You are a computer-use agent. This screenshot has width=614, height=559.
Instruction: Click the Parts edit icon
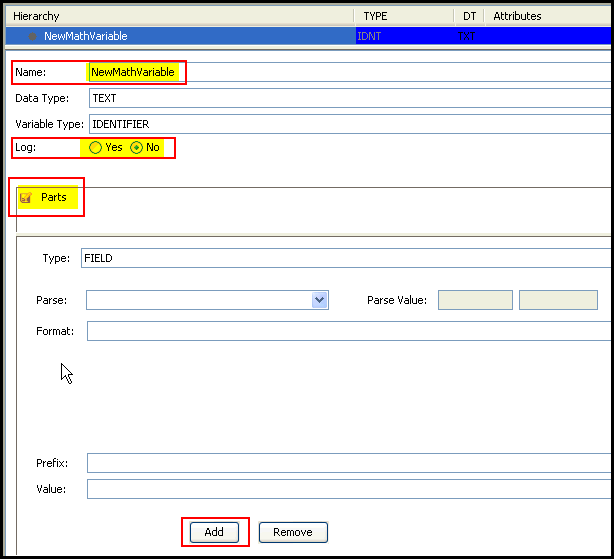[x=26, y=197]
